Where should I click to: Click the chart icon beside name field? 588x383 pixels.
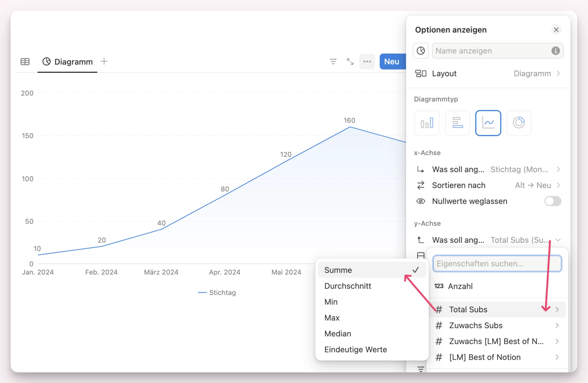point(421,50)
